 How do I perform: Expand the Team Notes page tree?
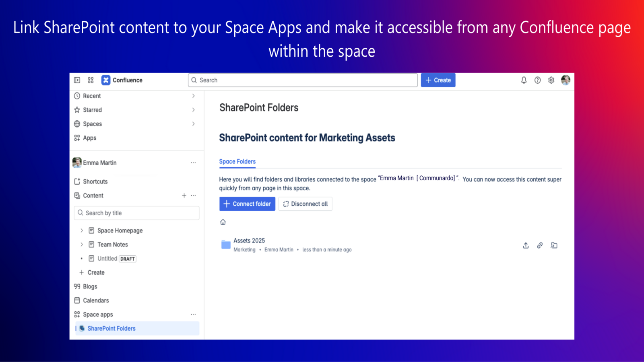[82, 245]
